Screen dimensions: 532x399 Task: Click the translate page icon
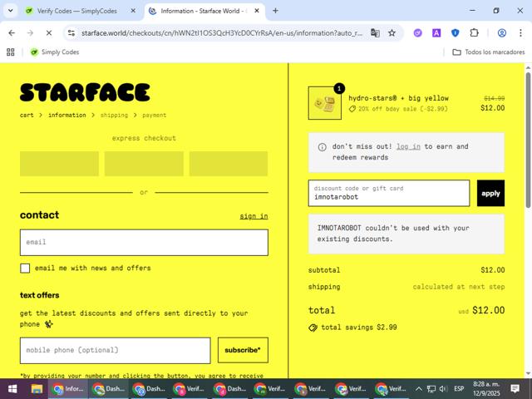375,33
